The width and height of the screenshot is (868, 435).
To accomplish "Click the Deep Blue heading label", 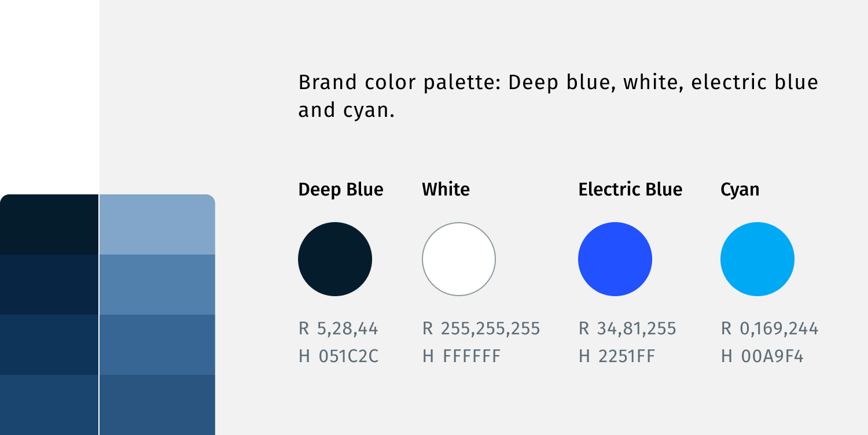I will coord(341,190).
